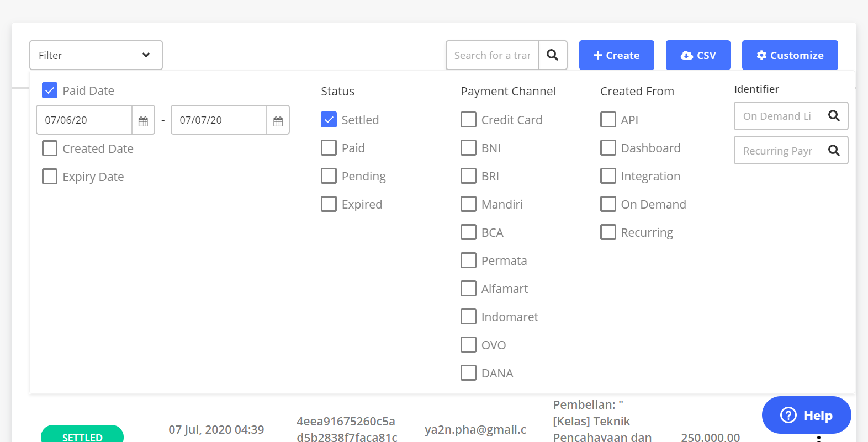Open the start date calendar picker
The image size is (868, 442).
coord(143,120)
